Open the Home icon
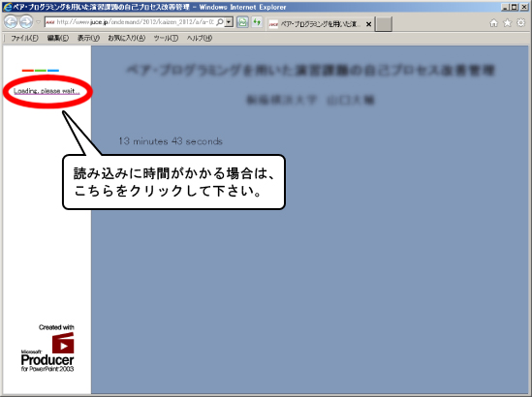 (x=493, y=23)
